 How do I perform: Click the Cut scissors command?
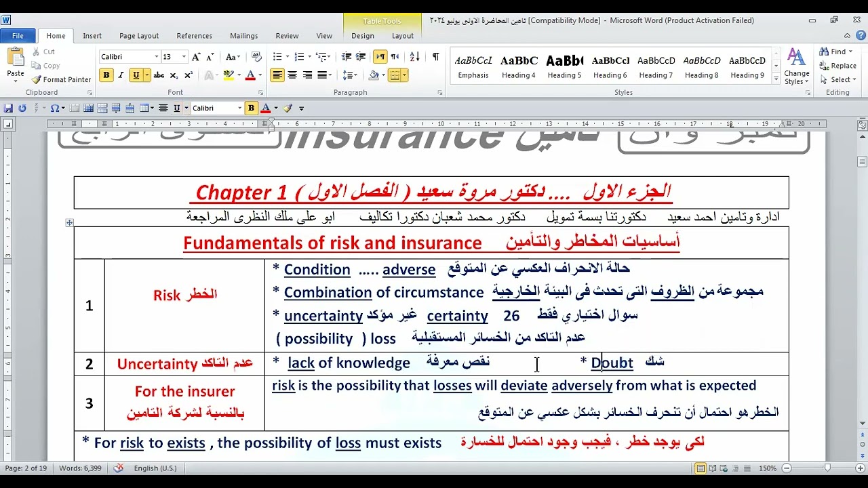point(43,52)
